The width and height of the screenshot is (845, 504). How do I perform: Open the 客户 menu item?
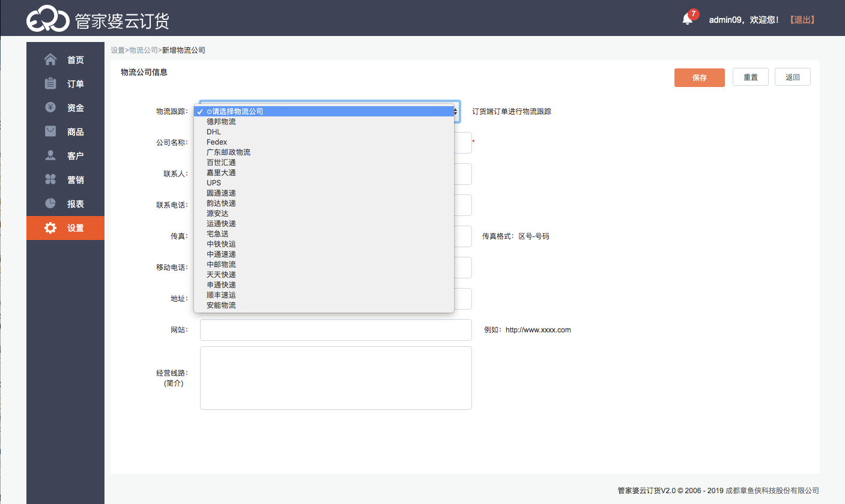(65, 156)
